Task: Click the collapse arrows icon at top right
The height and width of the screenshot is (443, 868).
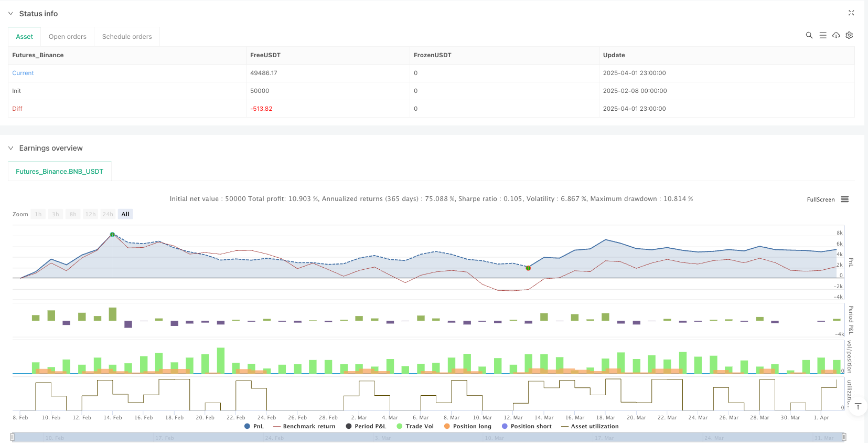Action: coord(851,13)
